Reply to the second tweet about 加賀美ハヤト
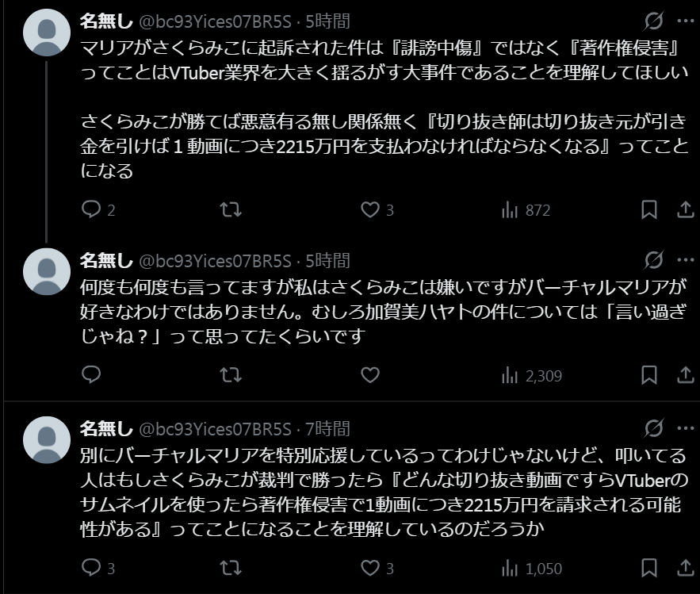Viewport: 700px width, 594px height. [x=92, y=375]
